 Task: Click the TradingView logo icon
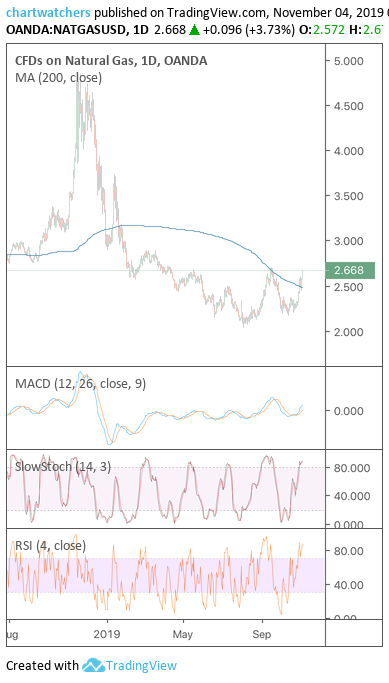pos(94,666)
